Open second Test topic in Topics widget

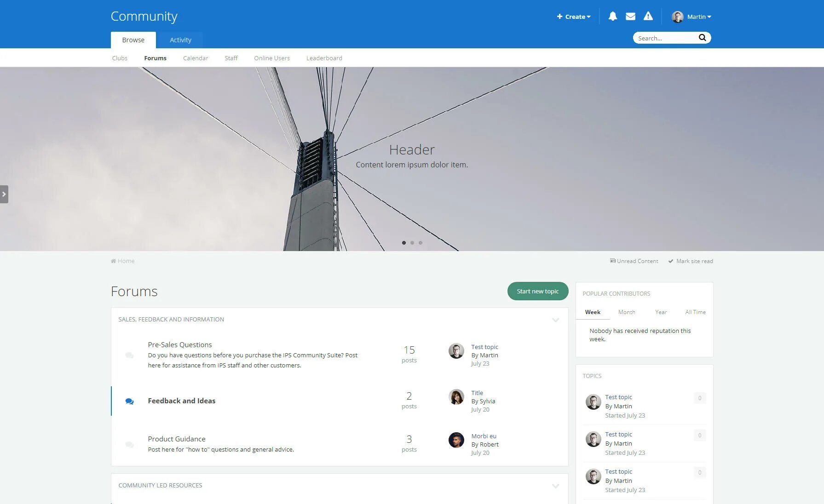coord(618,434)
